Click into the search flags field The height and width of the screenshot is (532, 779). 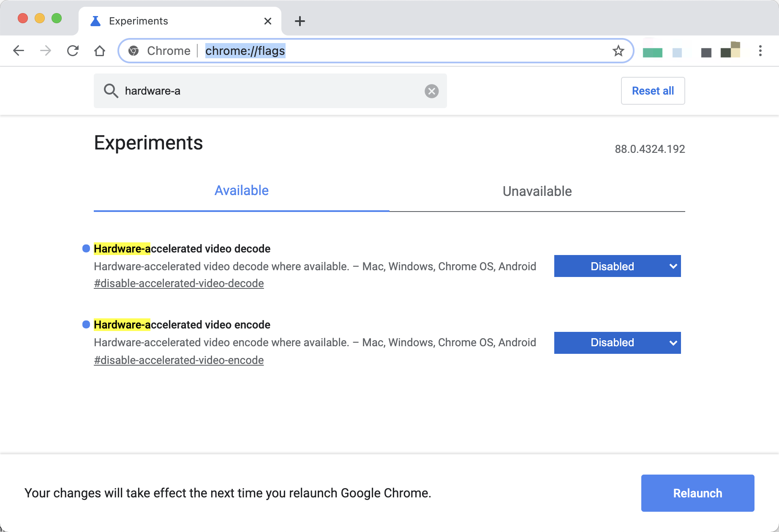pyautogui.click(x=270, y=91)
